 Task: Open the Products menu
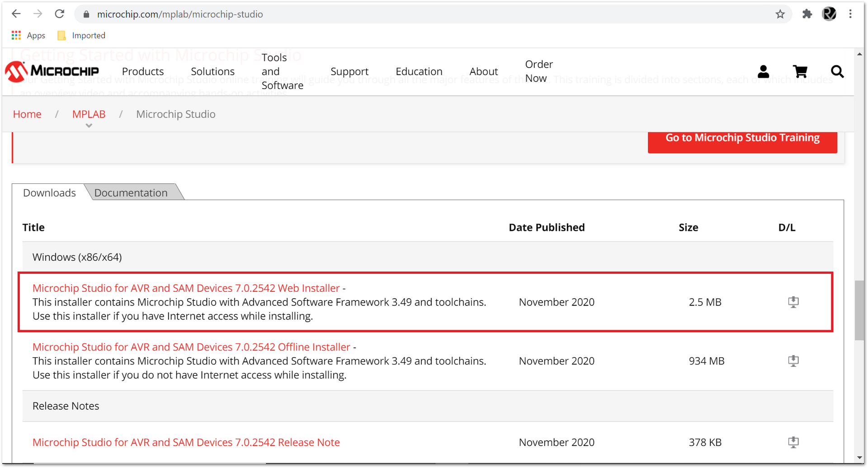click(x=143, y=71)
